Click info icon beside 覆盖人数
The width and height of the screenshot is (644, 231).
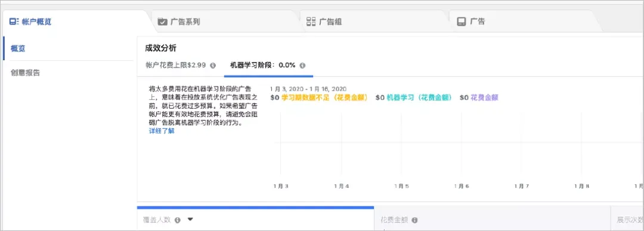pyautogui.click(x=178, y=220)
